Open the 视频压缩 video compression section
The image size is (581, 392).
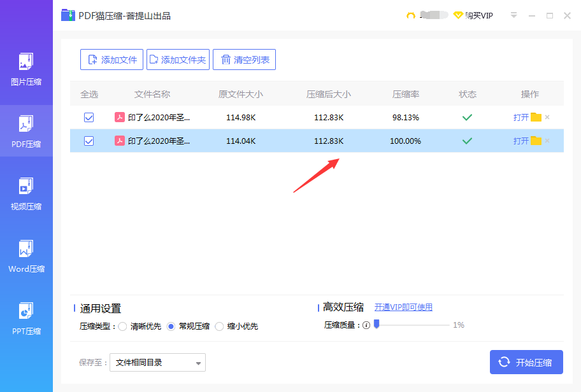click(26, 194)
